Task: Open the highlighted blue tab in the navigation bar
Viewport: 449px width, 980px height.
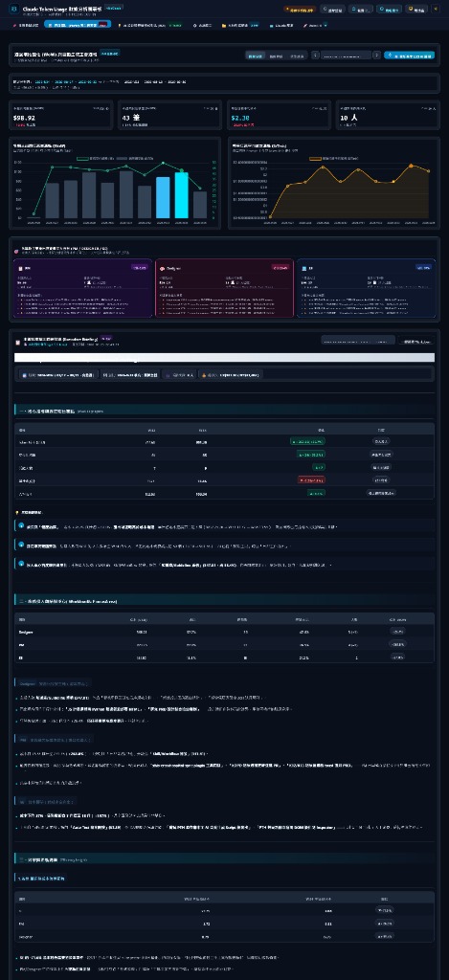Action: (x=69, y=24)
